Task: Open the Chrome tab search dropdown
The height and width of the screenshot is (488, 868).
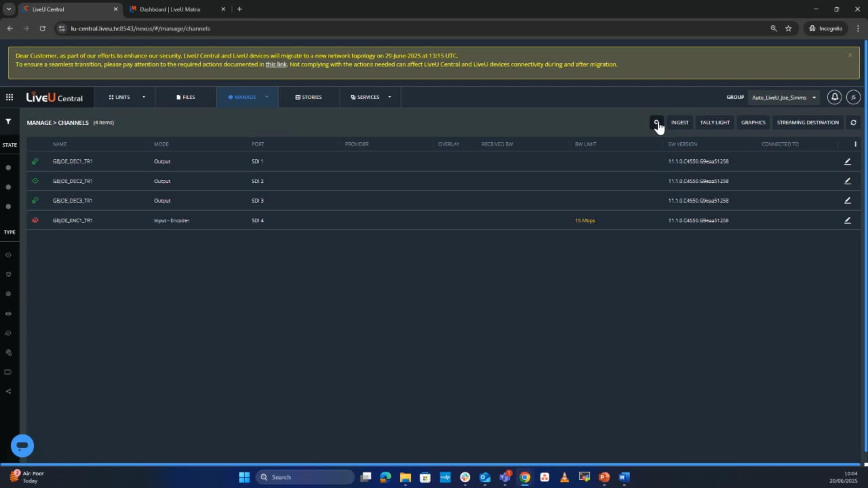Action: click(9, 9)
